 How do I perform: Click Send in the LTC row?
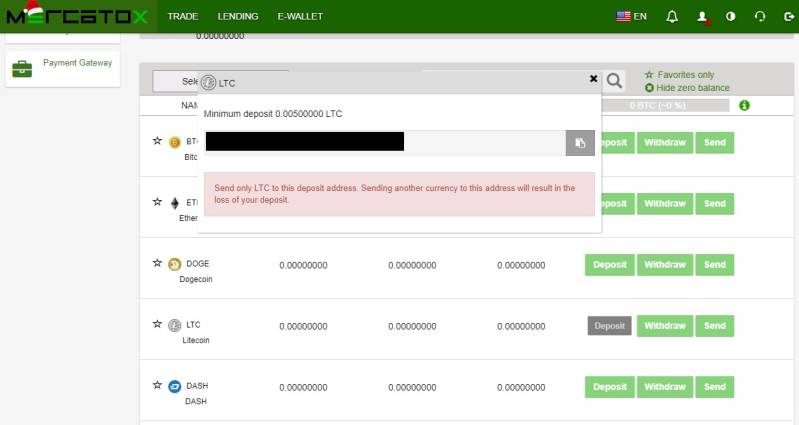pos(714,326)
